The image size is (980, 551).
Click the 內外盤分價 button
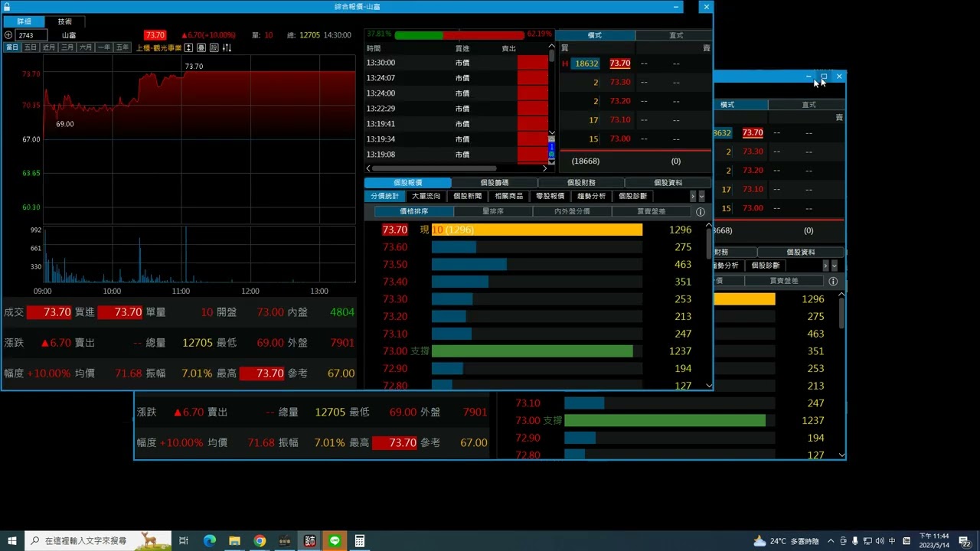click(x=572, y=212)
